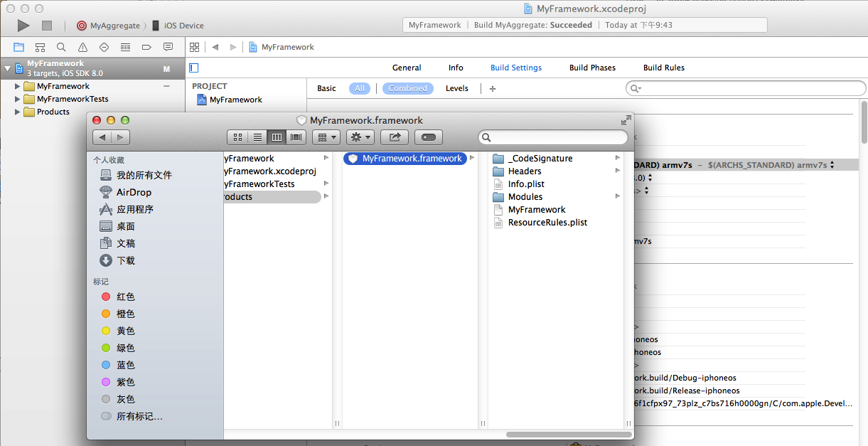Image resolution: width=868 pixels, height=446 pixels.
Task: Go forward in Finder window
Action: tap(121, 137)
